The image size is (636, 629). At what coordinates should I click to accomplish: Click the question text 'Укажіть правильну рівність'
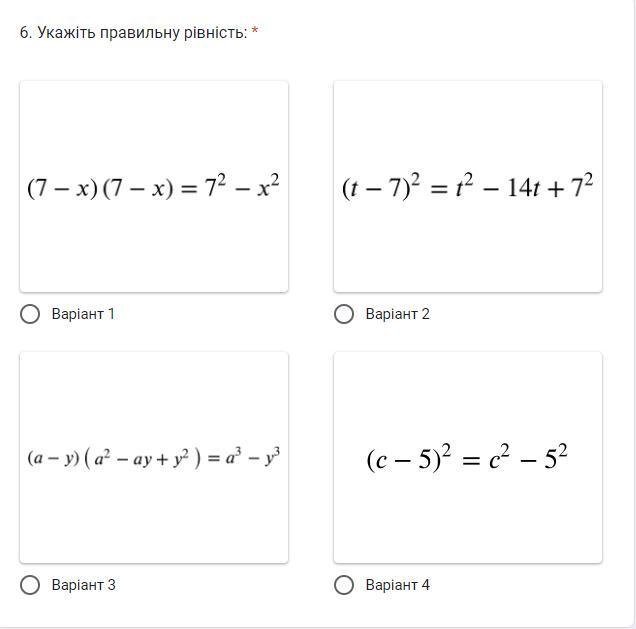pyautogui.click(x=142, y=33)
